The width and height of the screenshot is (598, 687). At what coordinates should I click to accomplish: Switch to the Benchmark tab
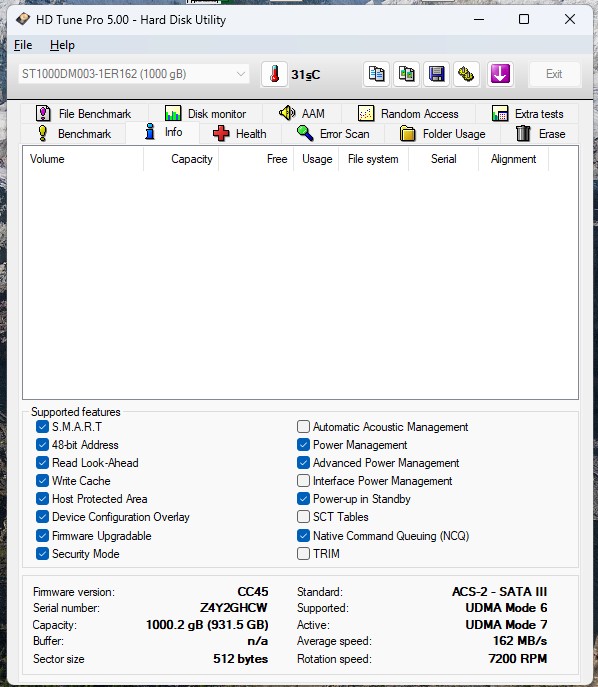pos(74,134)
